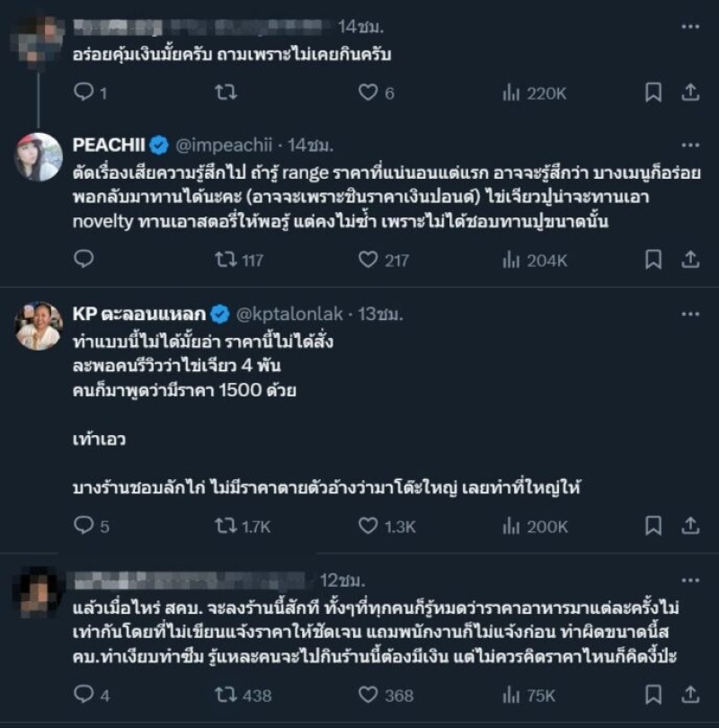Screen dimensions: 719x728
Task: View analytics of last tweet, 75K views
Action: click(x=512, y=695)
